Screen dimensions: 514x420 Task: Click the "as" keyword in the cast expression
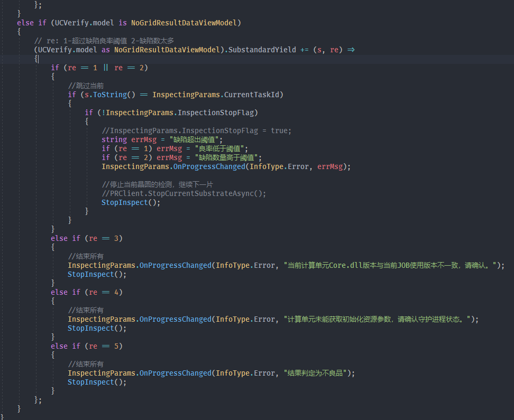(106, 50)
